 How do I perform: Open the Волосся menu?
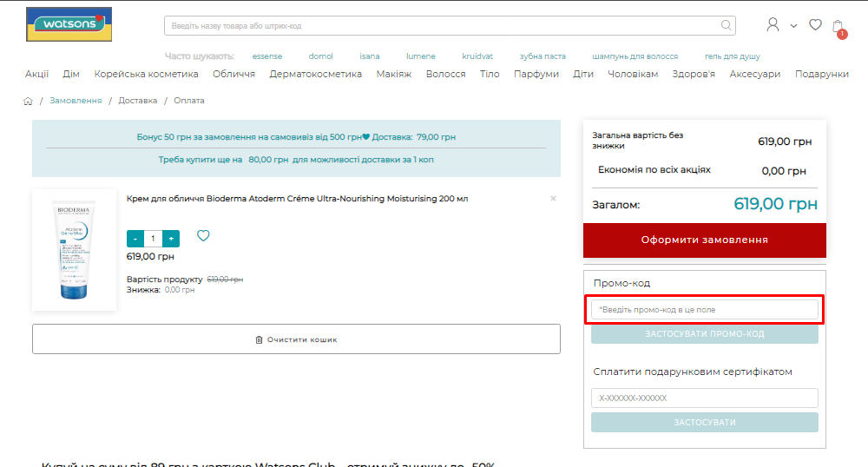445,74
